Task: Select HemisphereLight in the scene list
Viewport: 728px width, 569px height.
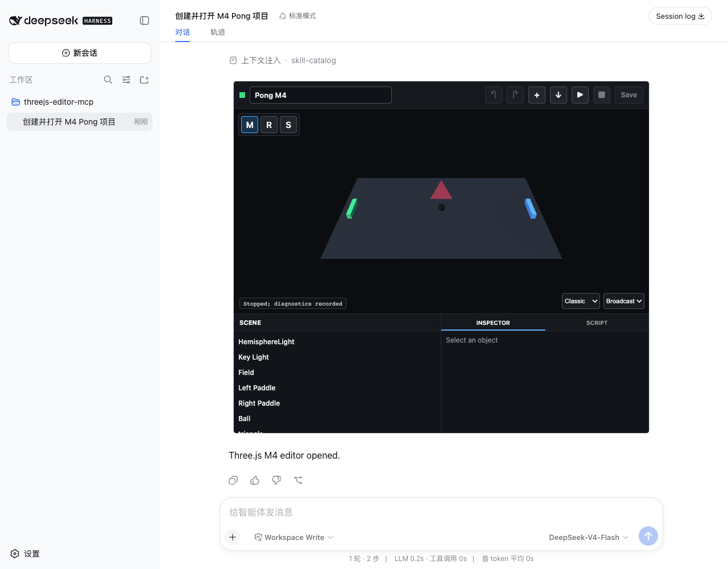Action: point(337,342)
